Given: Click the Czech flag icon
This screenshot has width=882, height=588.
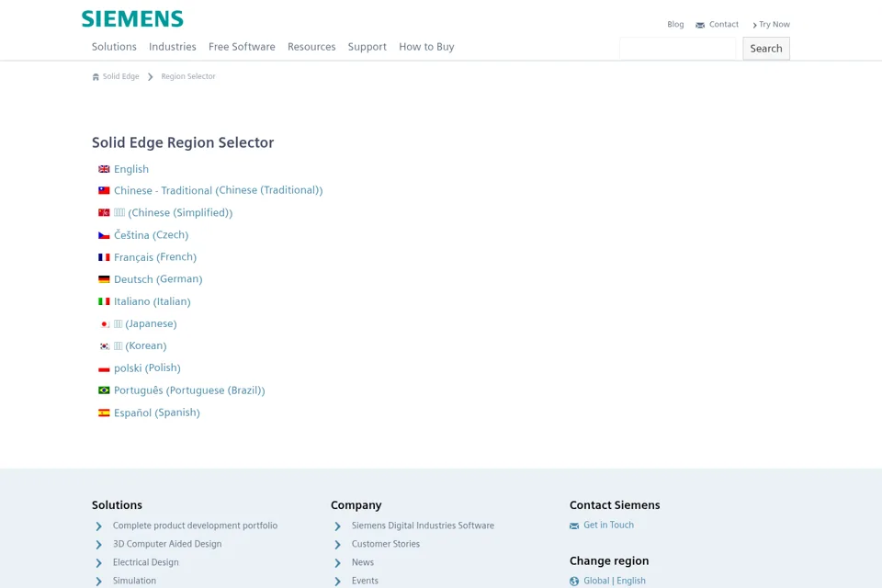Looking at the screenshot, I should click(104, 235).
